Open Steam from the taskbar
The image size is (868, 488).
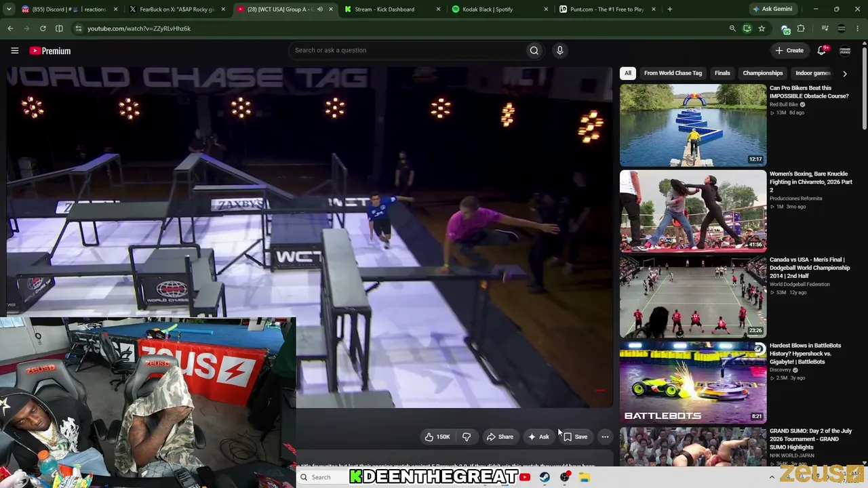[x=545, y=477]
